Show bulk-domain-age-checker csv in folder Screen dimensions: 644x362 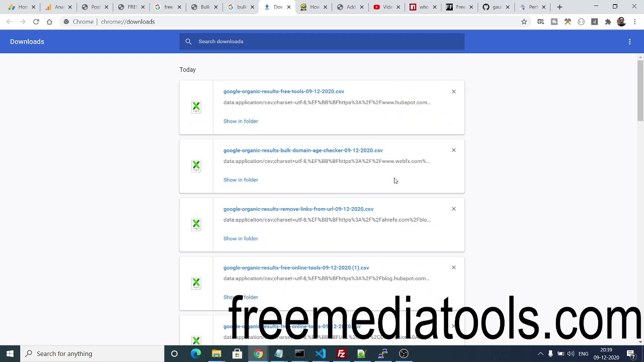[240, 180]
